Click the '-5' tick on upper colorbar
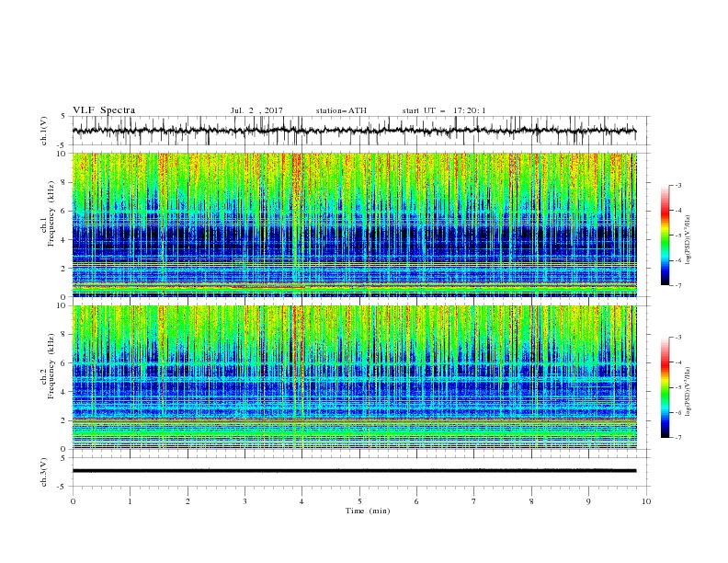Viewport: 728px width, 563px height. [x=678, y=236]
